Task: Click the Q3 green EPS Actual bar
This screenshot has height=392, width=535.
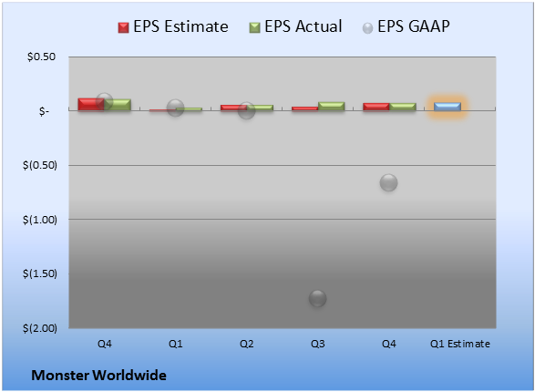Action: tap(332, 106)
